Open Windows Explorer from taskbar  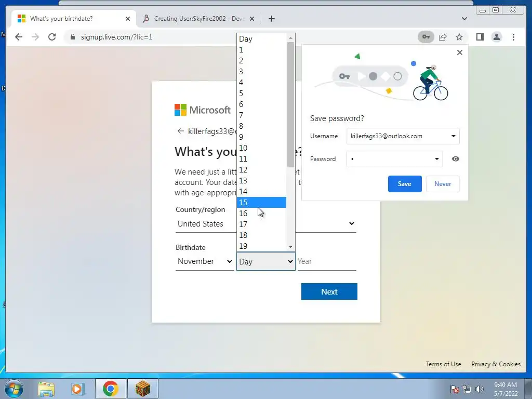coord(46,389)
